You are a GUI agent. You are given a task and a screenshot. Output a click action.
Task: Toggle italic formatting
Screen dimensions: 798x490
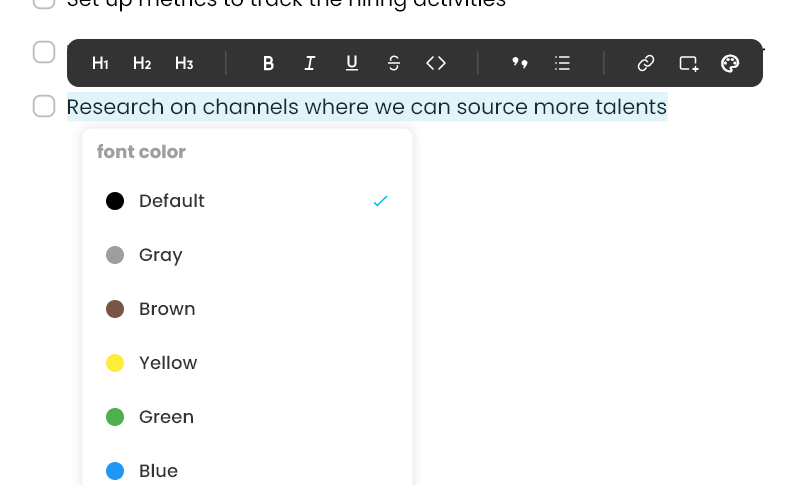tap(309, 63)
